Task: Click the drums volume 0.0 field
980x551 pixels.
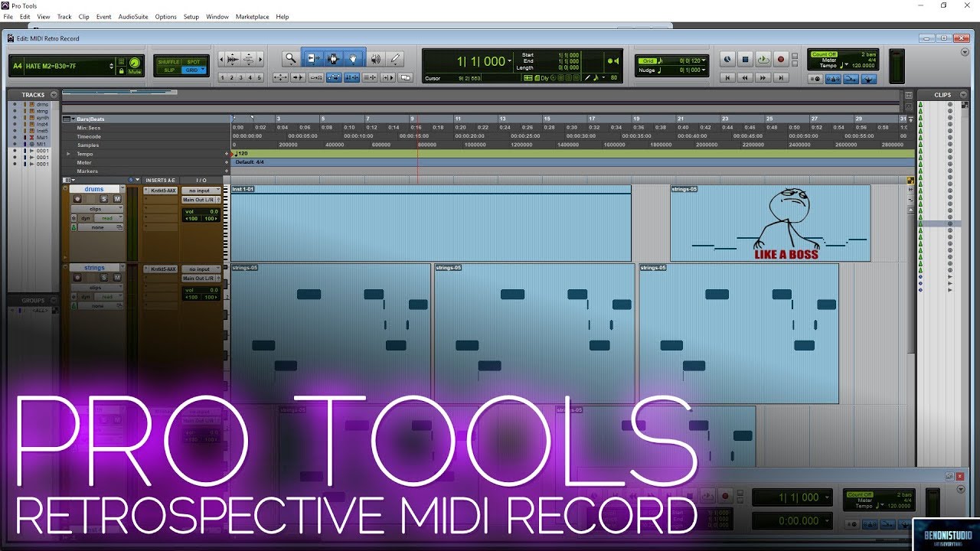Action: 201,211
